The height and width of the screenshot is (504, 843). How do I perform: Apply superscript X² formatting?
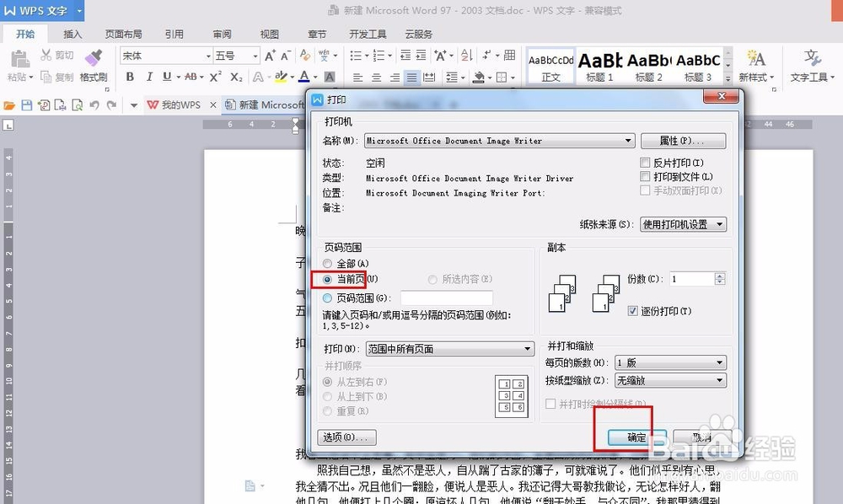click(215, 77)
